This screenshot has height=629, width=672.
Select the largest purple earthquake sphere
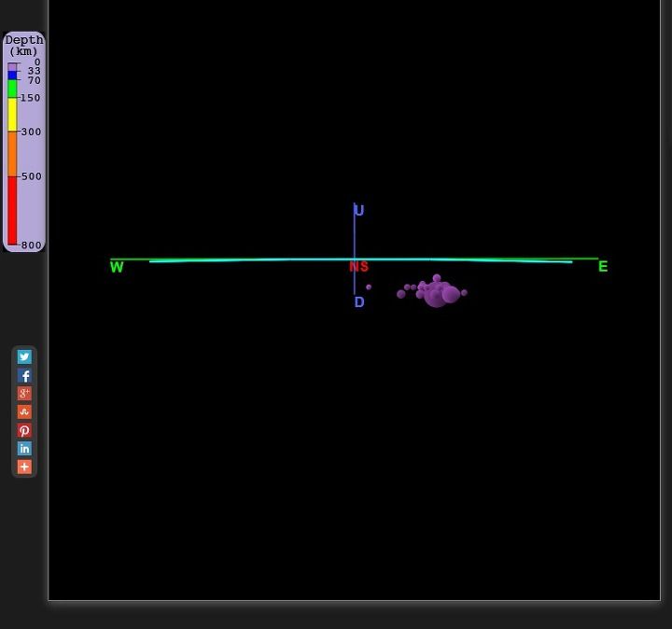(436, 296)
